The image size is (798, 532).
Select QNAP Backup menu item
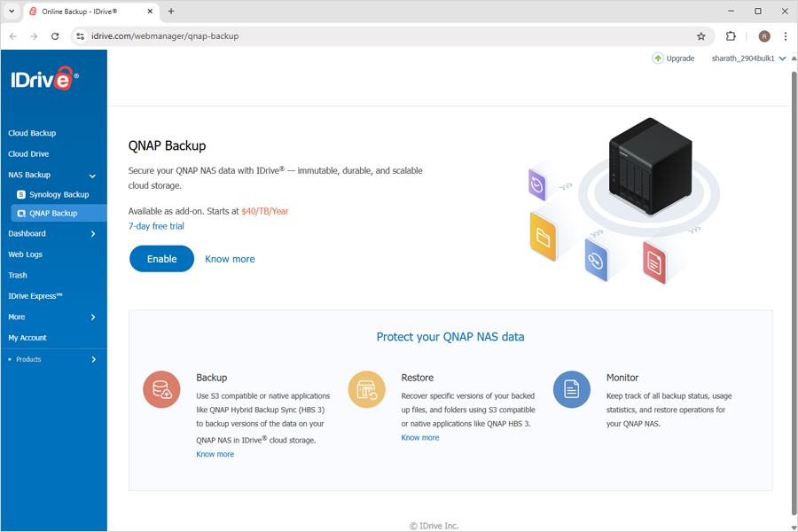[x=59, y=214]
